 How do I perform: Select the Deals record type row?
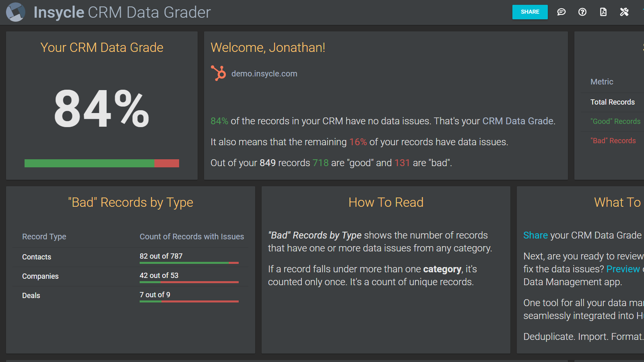[31, 295]
